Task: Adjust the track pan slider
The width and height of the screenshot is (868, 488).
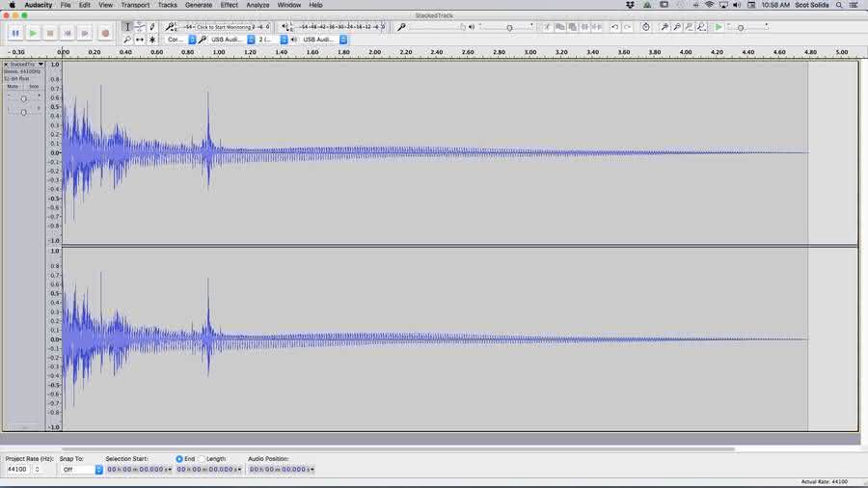Action: click(23, 112)
